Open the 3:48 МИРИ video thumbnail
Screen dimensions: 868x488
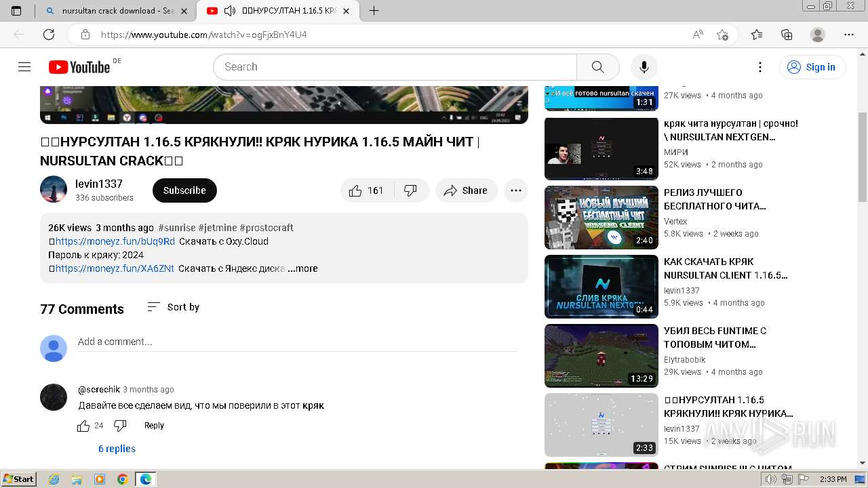pyautogui.click(x=601, y=148)
